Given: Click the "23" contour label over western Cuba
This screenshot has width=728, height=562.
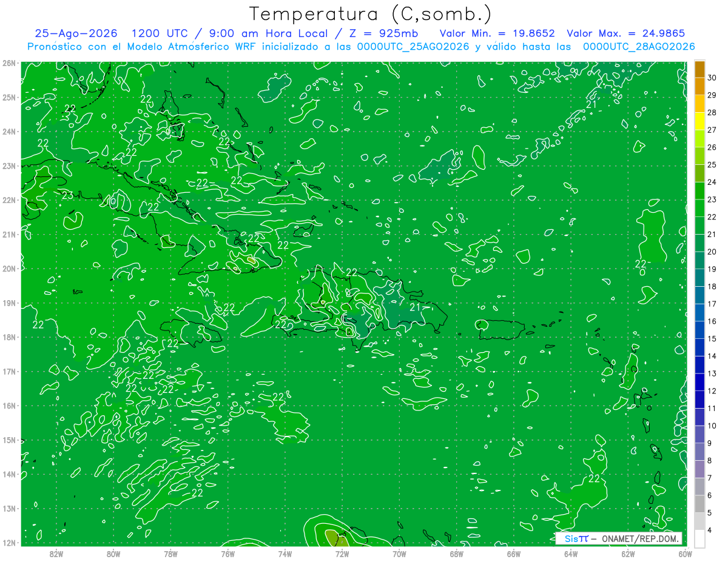Looking at the screenshot, I should tap(68, 195).
